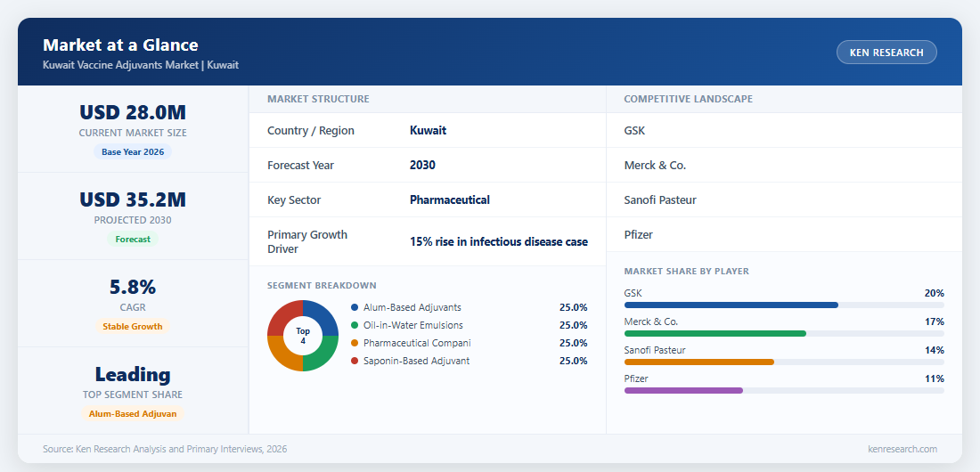Screen dimensions: 980x472
Task: Click the Pharmaceutical sector value
Action: tap(450, 200)
